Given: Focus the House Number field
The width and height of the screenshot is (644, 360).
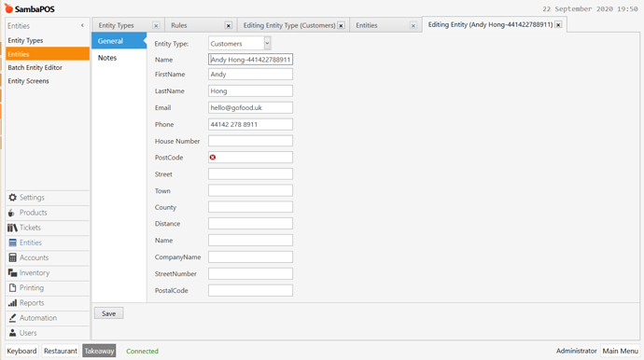Looking at the screenshot, I should 250,141.
